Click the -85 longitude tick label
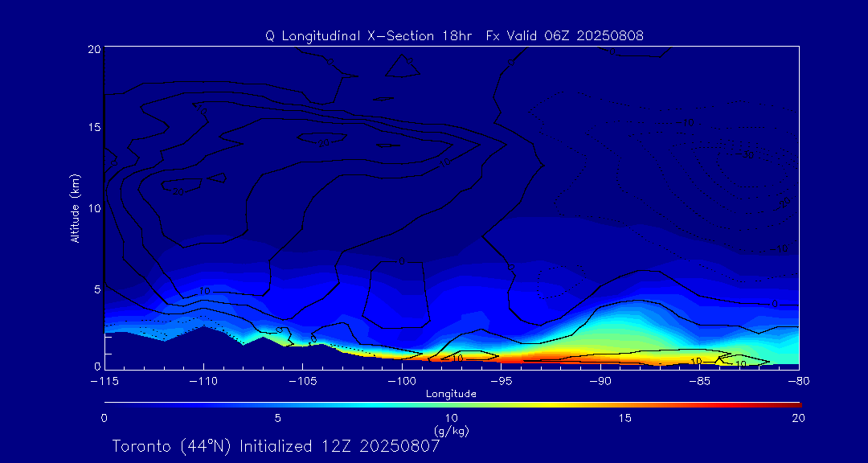The image size is (868, 463). click(700, 382)
